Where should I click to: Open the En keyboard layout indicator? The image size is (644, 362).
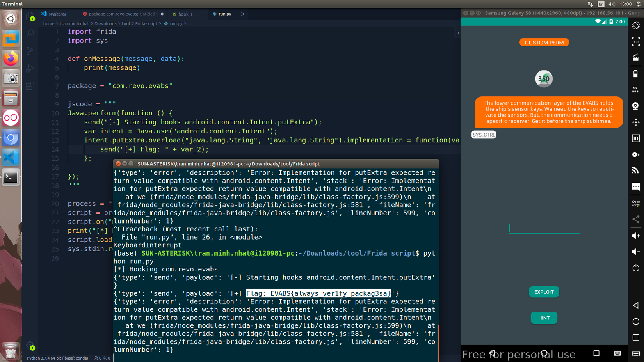pos(601,4)
